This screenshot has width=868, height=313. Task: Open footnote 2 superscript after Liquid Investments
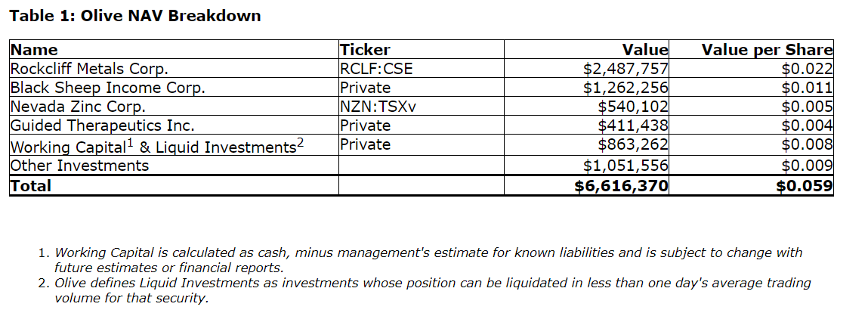pyautogui.click(x=300, y=141)
